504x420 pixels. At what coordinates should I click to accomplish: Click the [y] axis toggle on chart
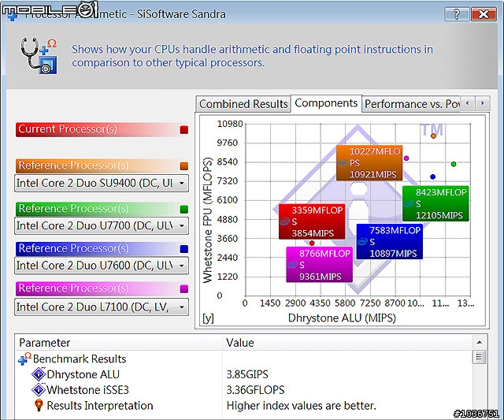[x=208, y=318]
